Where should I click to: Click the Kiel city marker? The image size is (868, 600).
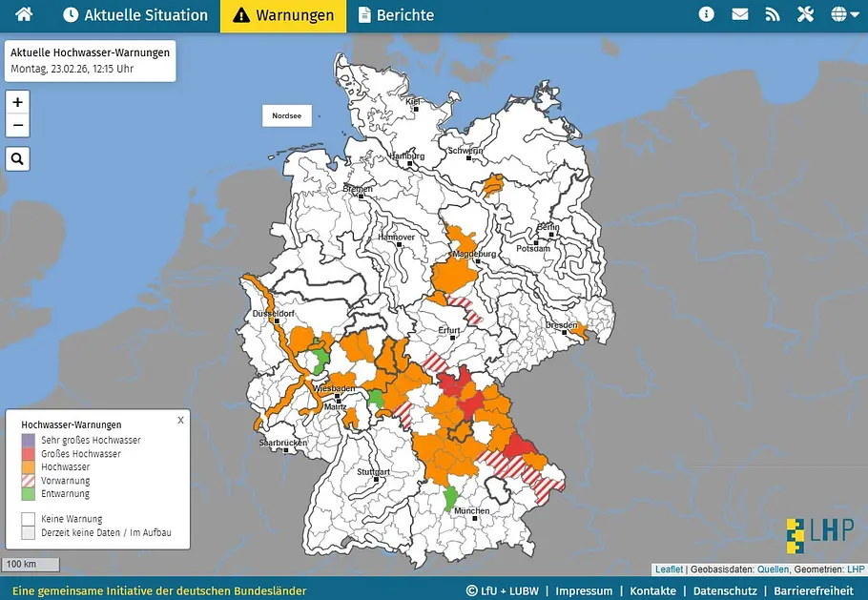click(x=416, y=109)
